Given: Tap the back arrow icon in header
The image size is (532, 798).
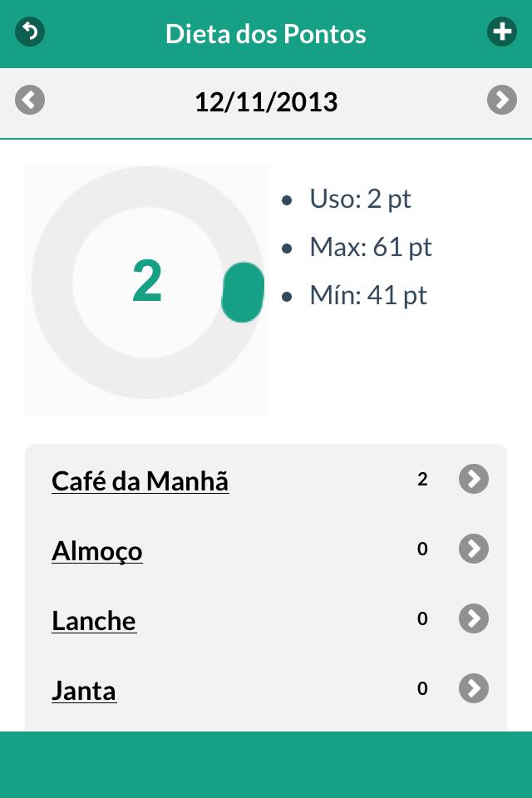Looking at the screenshot, I should (x=30, y=32).
